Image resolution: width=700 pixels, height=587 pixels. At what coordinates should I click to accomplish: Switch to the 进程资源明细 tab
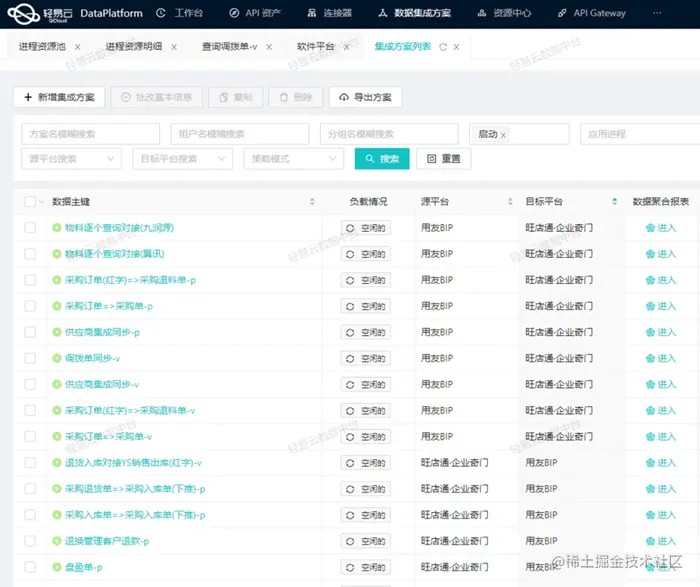[133, 46]
